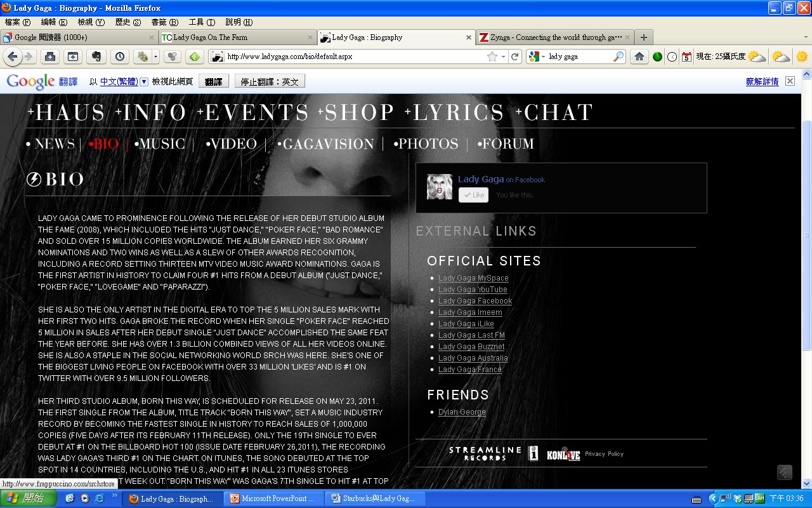Image resolution: width=812 pixels, height=508 pixels.
Task: Open Lady Gaga YouTube link
Action: (x=473, y=290)
